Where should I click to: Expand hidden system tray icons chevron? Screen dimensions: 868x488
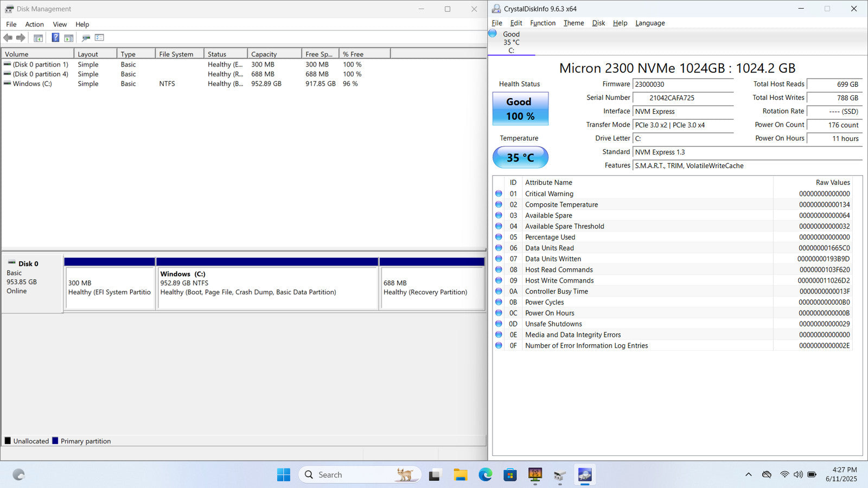pyautogui.click(x=749, y=474)
